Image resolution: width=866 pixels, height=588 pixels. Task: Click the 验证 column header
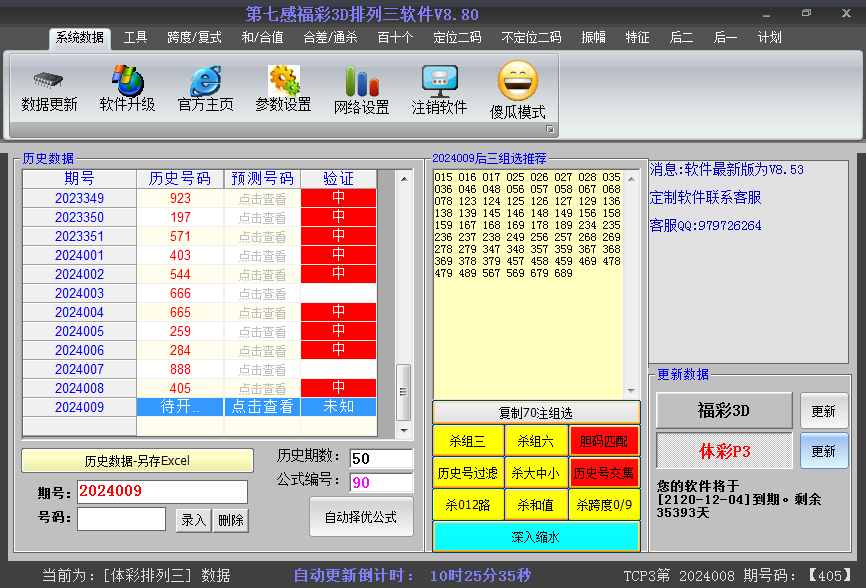coord(339,178)
